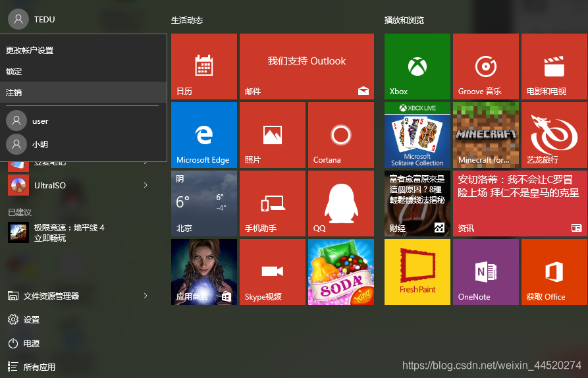
Task: Open the 电影和电视 tile
Action: pos(554,67)
